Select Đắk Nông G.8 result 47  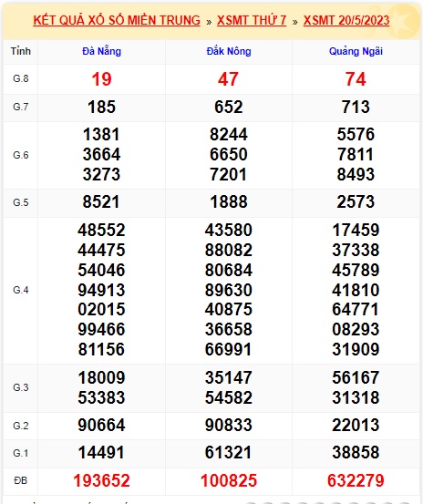pos(228,79)
